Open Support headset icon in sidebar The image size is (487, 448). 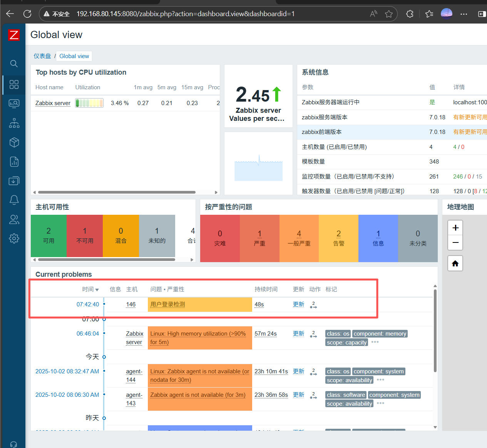pos(14,445)
